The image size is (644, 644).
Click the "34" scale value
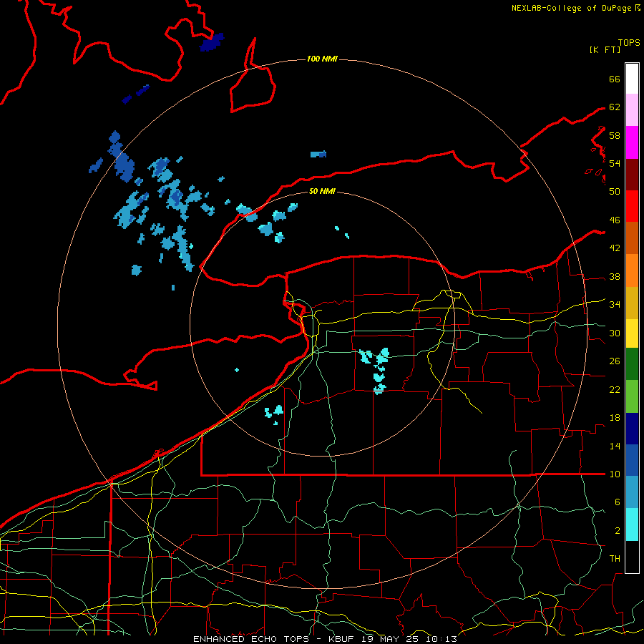[x=615, y=304]
